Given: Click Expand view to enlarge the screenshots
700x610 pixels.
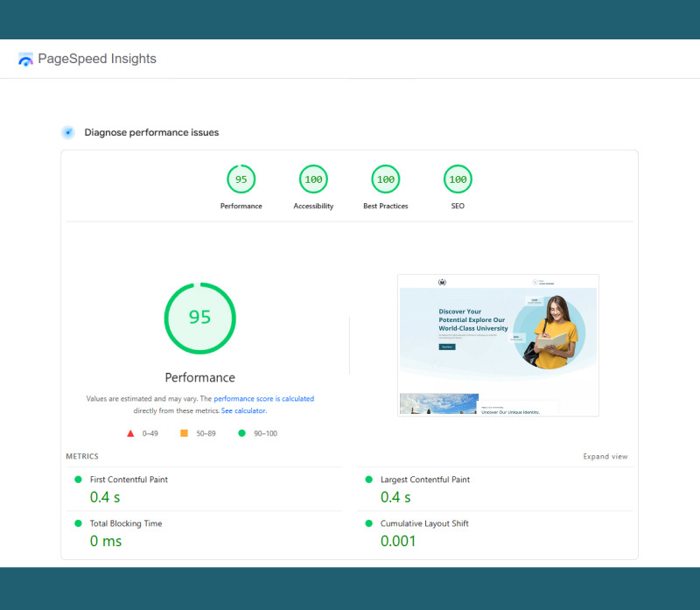Looking at the screenshot, I should (605, 456).
